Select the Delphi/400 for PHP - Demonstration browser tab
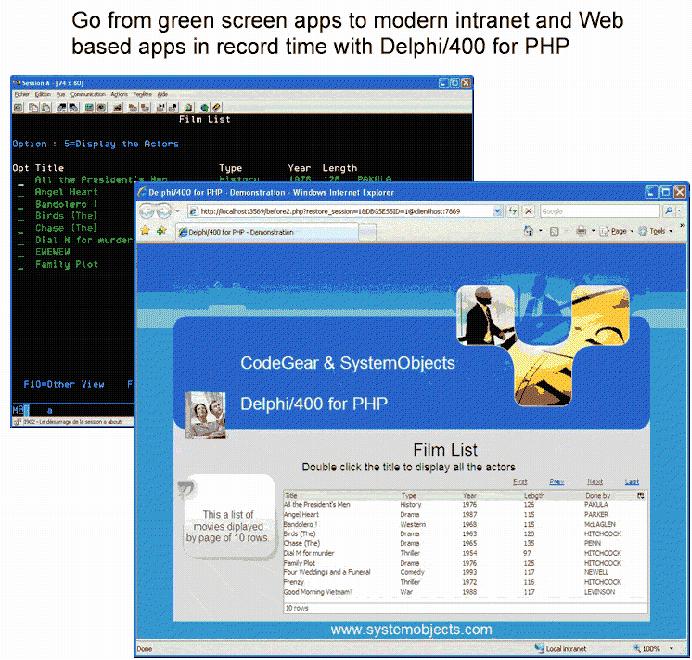 267,232
